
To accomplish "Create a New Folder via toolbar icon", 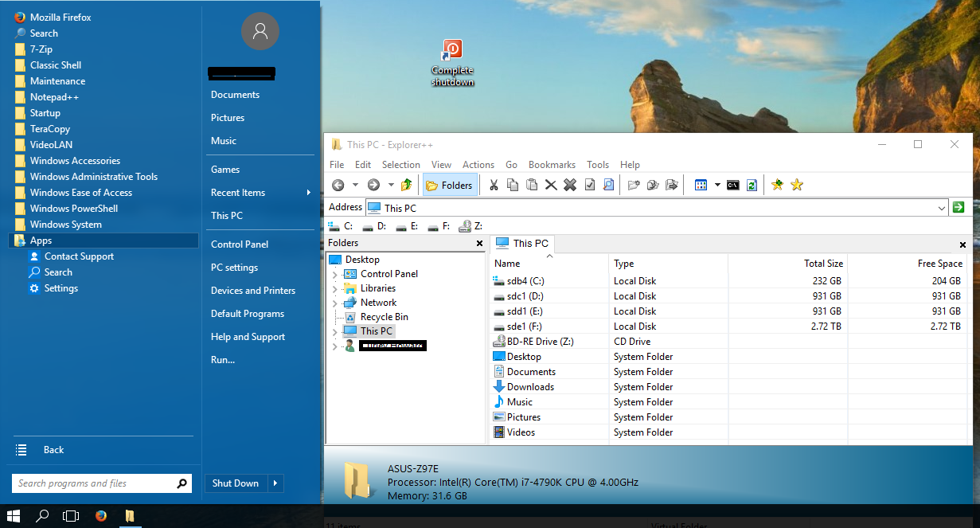I will pyautogui.click(x=634, y=185).
